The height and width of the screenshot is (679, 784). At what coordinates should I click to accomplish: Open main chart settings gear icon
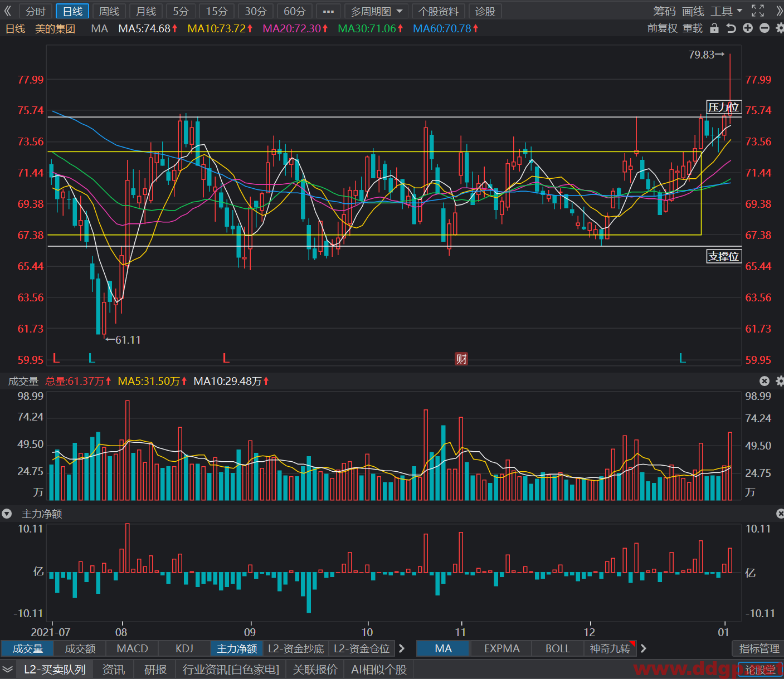coord(780,28)
